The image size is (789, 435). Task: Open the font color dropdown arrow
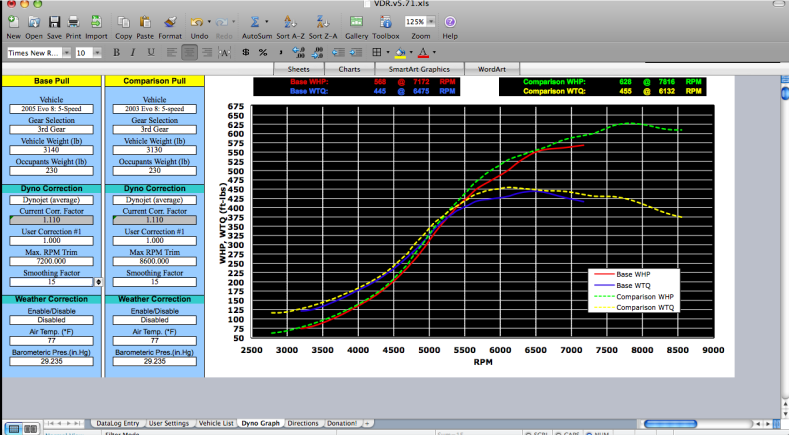point(434,52)
